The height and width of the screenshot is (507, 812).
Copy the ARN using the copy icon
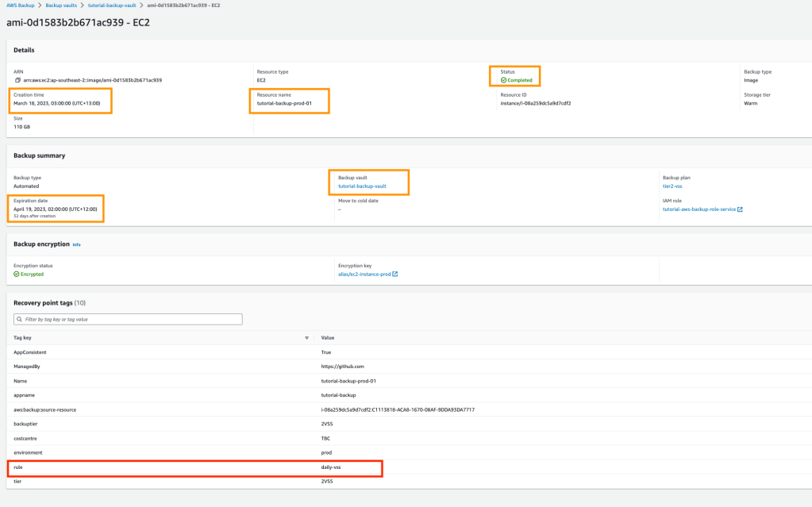pyautogui.click(x=17, y=80)
